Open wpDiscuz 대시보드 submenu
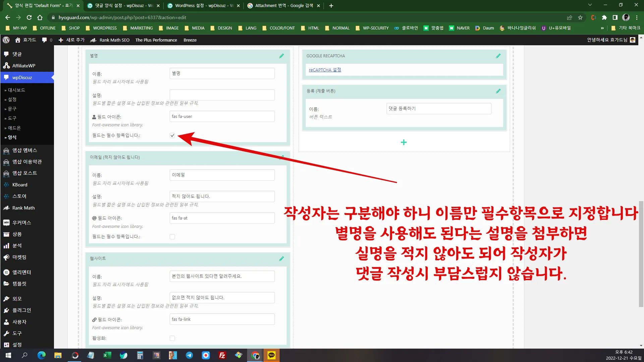644x362 pixels. click(x=16, y=90)
